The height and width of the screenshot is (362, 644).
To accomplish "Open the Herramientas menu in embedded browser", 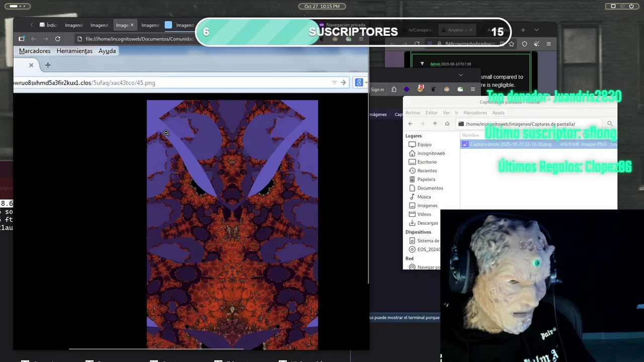I will [x=74, y=51].
